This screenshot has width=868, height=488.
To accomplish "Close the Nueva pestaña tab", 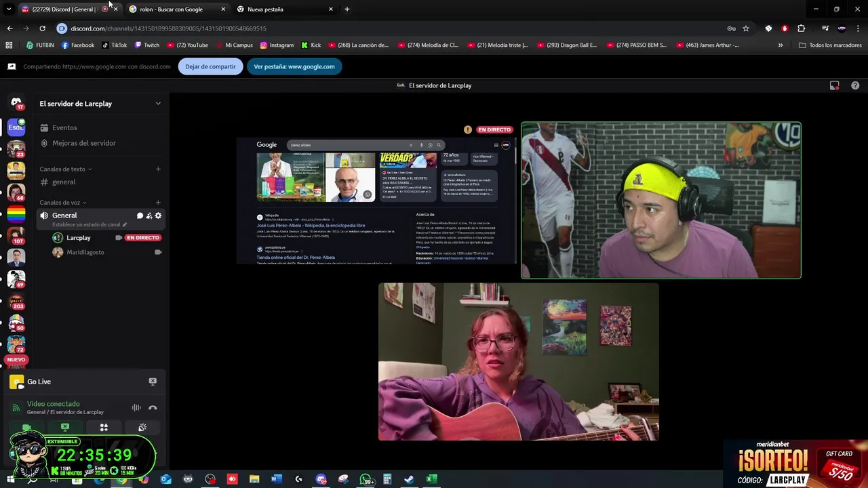I will (331, 9).
